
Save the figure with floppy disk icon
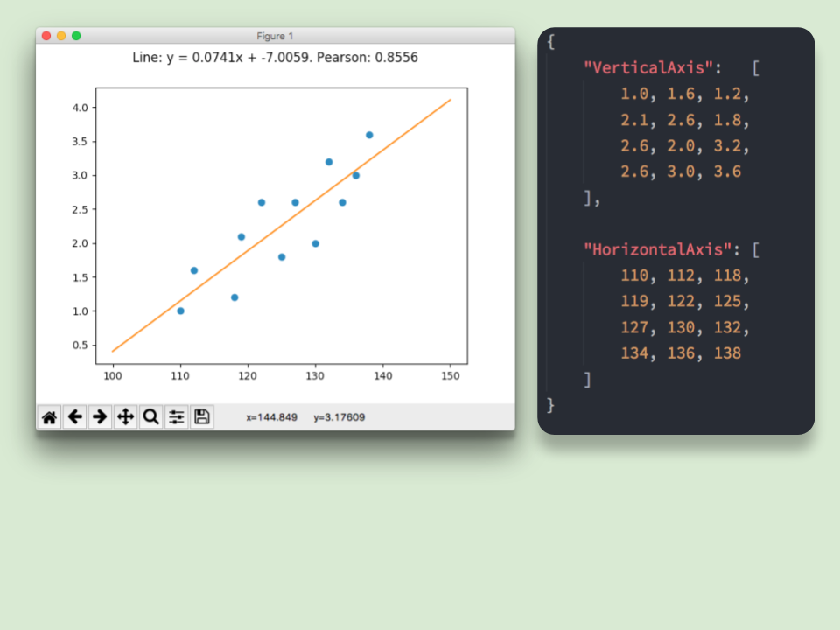(202, 417)
